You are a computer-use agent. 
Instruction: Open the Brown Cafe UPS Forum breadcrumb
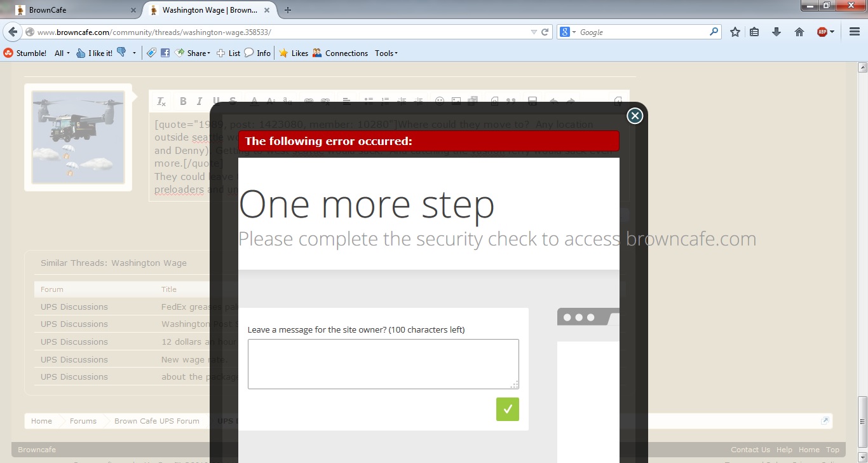coord(157,421)
